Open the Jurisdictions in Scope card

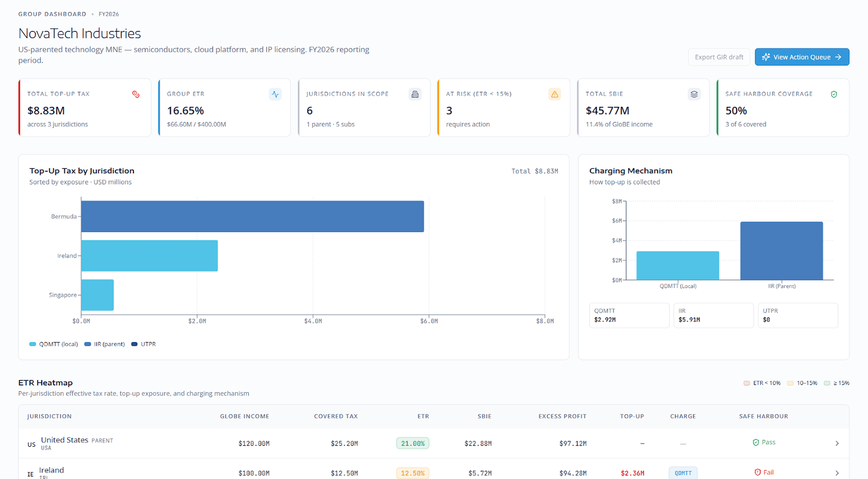pyautogui.click(x=364, y=108)
